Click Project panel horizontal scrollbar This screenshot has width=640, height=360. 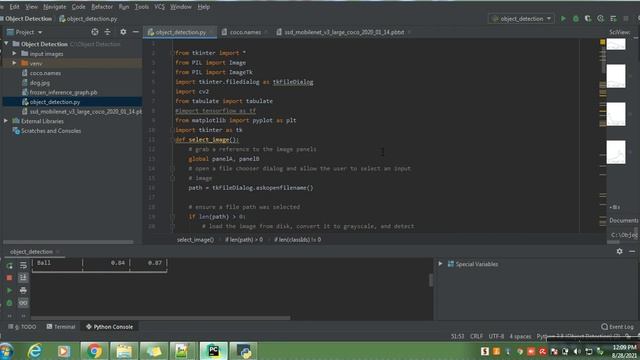(68, 242)
